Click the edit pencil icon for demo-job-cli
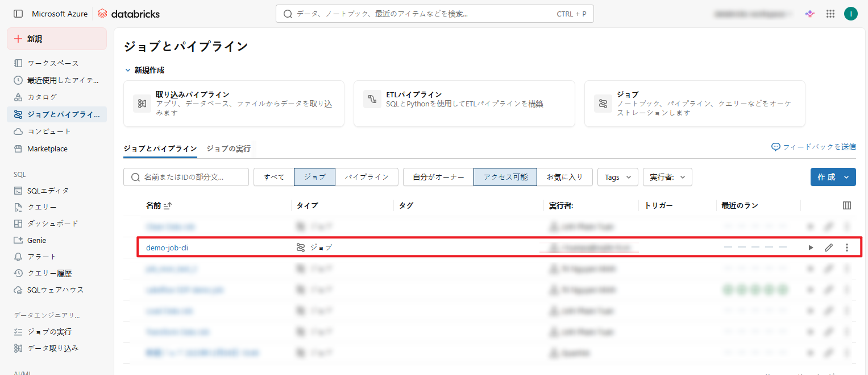 pos(829,248)
